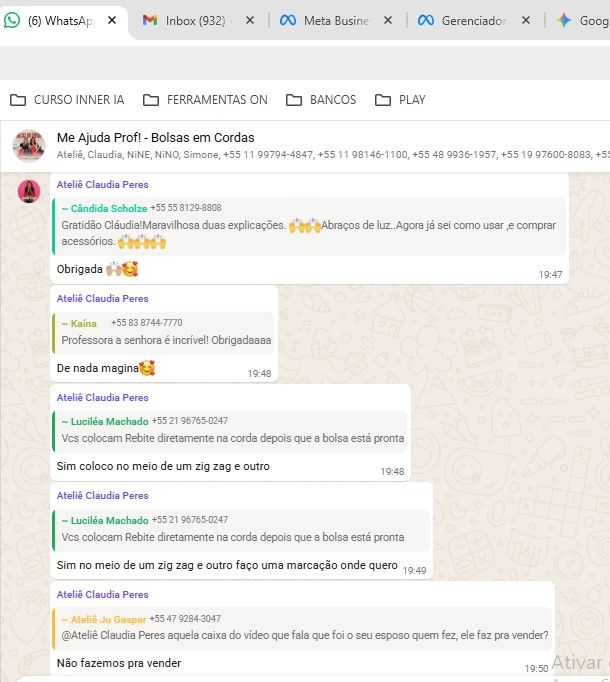610x682 pixels.
Task: Close the WhatsApp tab
Action: tap(112, 20)
